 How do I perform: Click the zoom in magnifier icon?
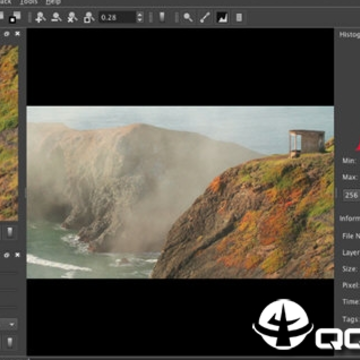coord(40,17)
